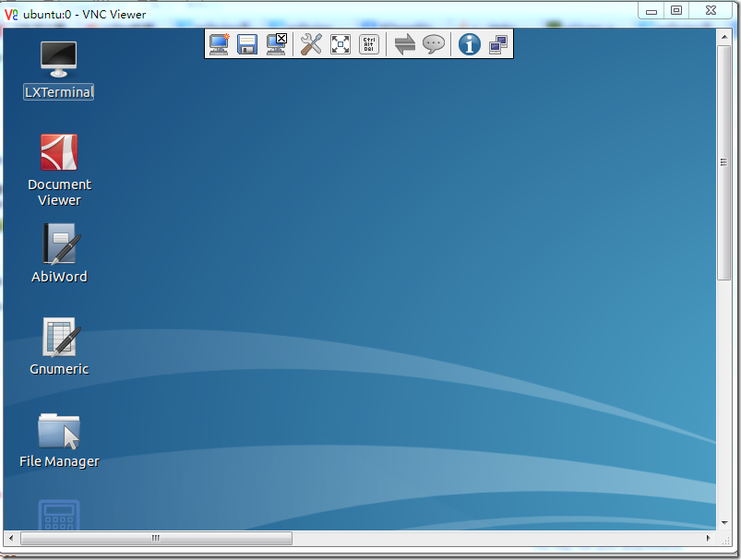Click the AbiWord label text

[x=60, y=277]
